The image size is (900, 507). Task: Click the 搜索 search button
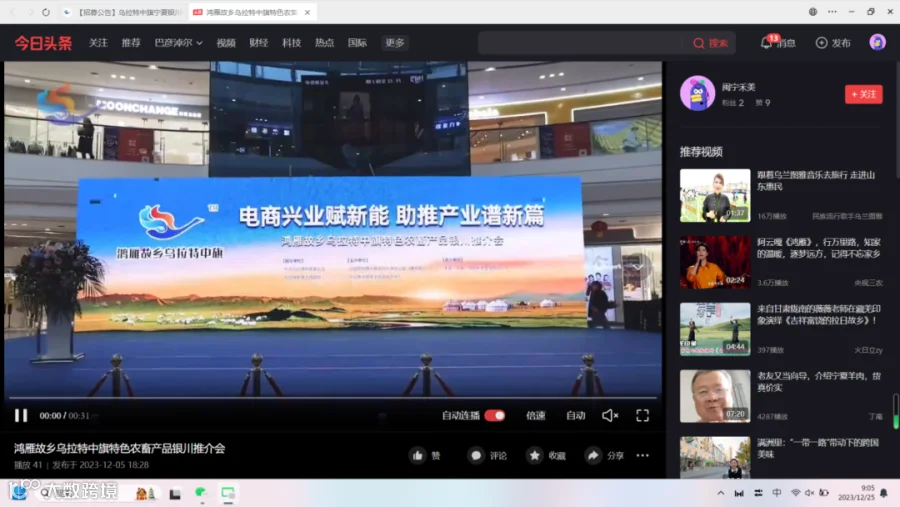[x=711, y=43]
